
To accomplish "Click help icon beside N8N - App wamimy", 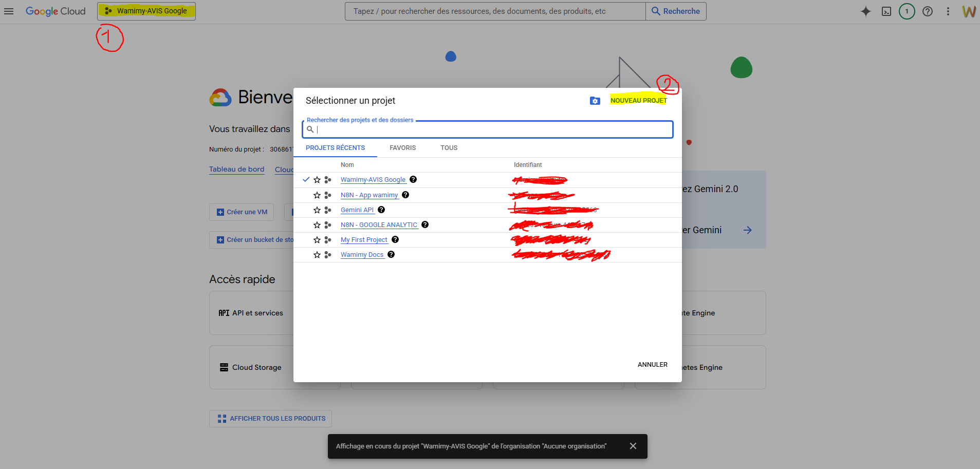I will (x=405, y=195).
